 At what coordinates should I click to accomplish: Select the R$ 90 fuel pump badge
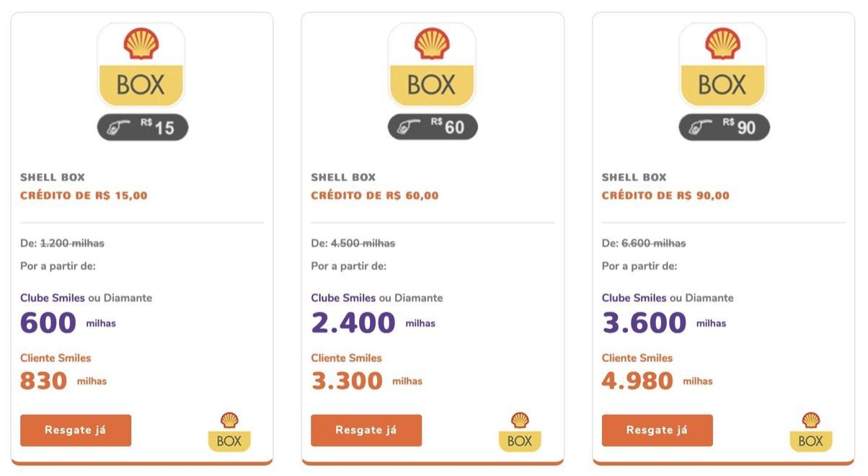pyautogui.click(x=725, y=127)
